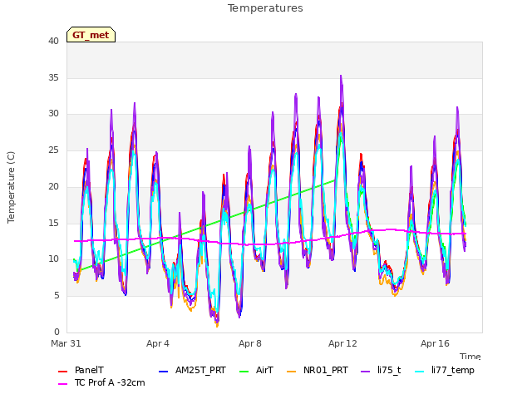532x399 pixels.
Task: Click the GT_met annotation label
Action: 91,35
